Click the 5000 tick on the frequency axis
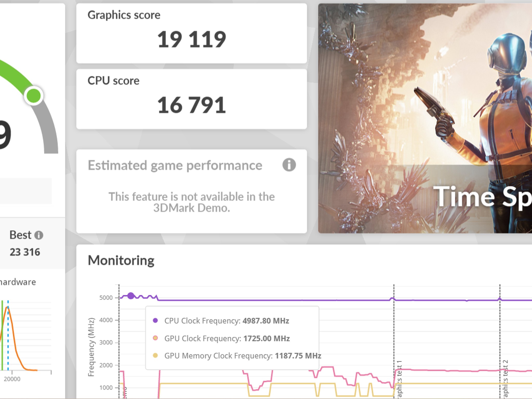The height and width of the screenshot is (399, 532). click(x=106, y=298)
